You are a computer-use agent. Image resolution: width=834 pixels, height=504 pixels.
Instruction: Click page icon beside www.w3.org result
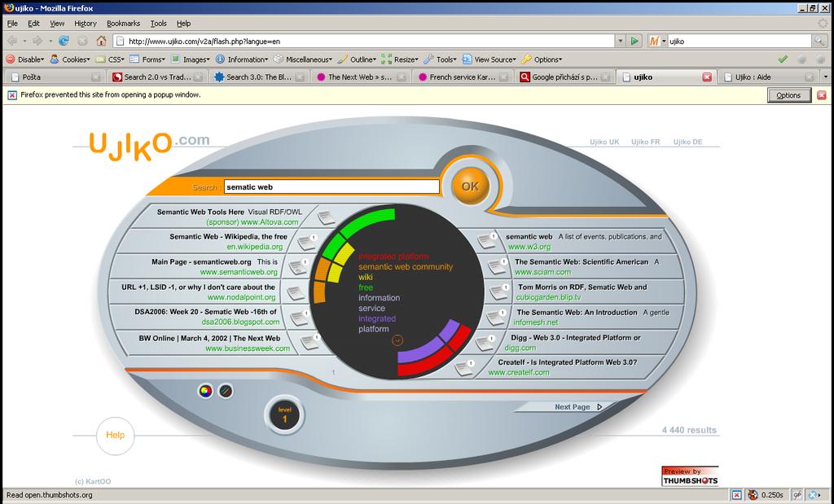[487, 239]
